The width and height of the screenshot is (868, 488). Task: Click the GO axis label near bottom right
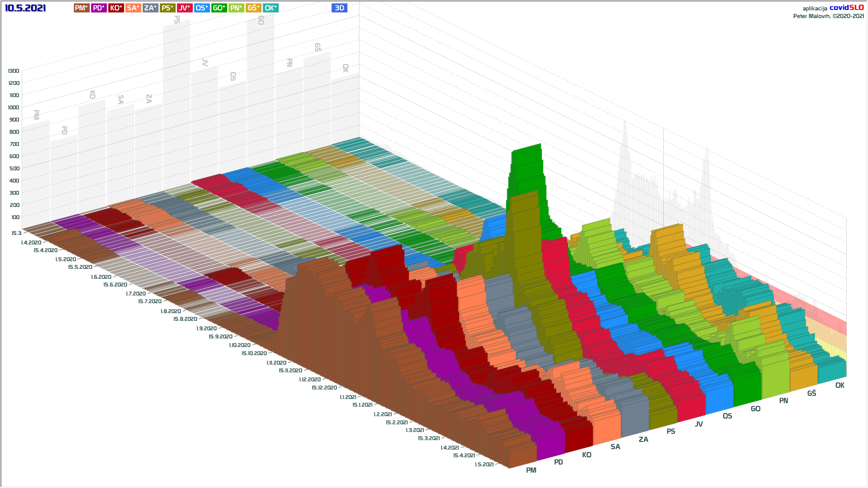(755, 409)
